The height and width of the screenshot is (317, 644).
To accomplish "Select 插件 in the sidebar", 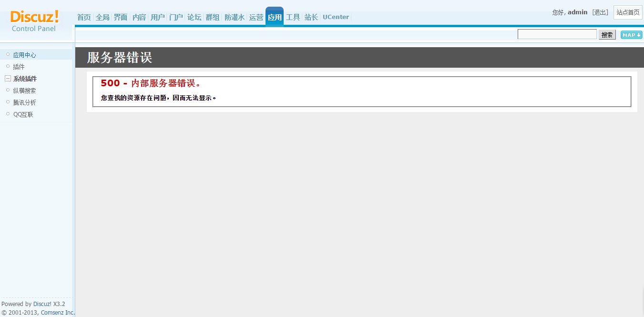I will (x=19, y=67).
